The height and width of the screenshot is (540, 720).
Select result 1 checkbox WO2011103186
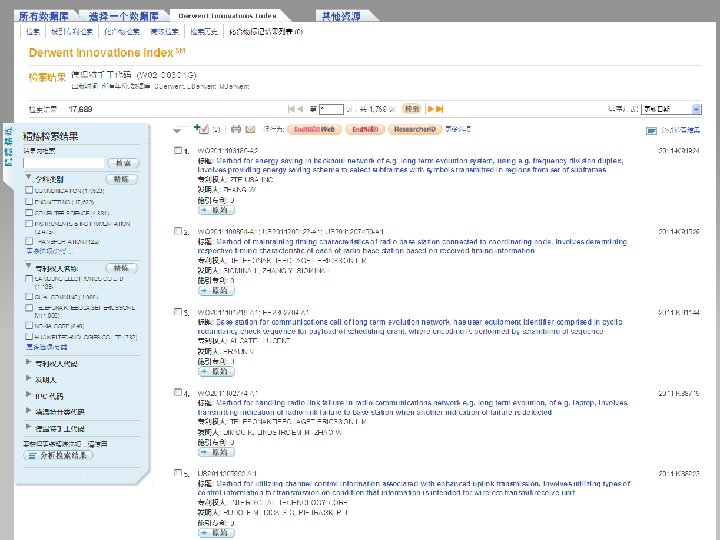[178, 150]
